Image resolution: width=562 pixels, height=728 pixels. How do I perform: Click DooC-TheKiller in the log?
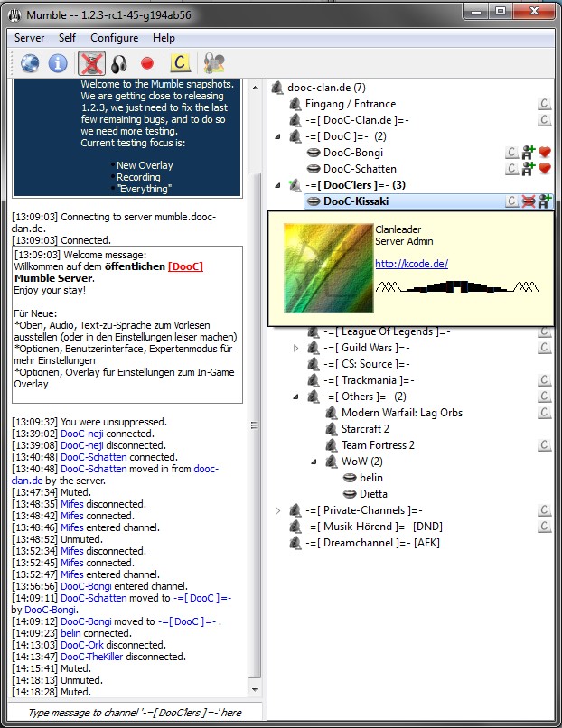[x=92, y=657]
